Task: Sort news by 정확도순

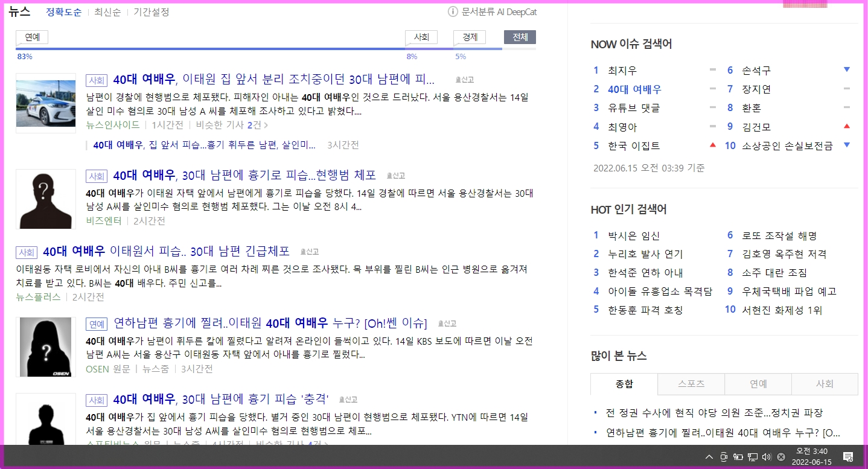Action: coord(63,12)
